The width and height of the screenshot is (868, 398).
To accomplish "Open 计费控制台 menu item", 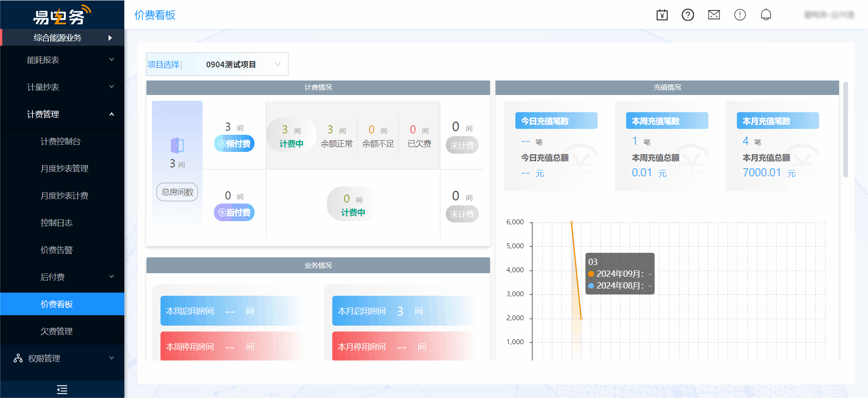I will tap(61, 141).
